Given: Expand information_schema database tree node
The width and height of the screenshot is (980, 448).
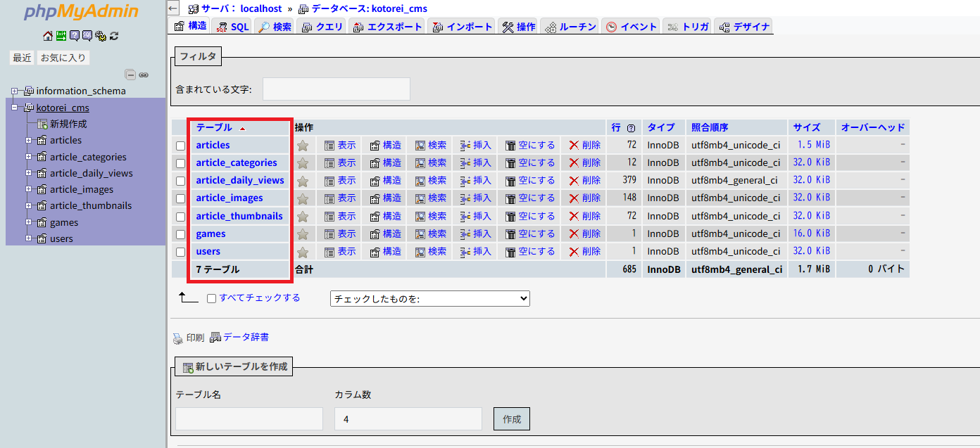Looking at the screenshot, I should click(14, 91).
